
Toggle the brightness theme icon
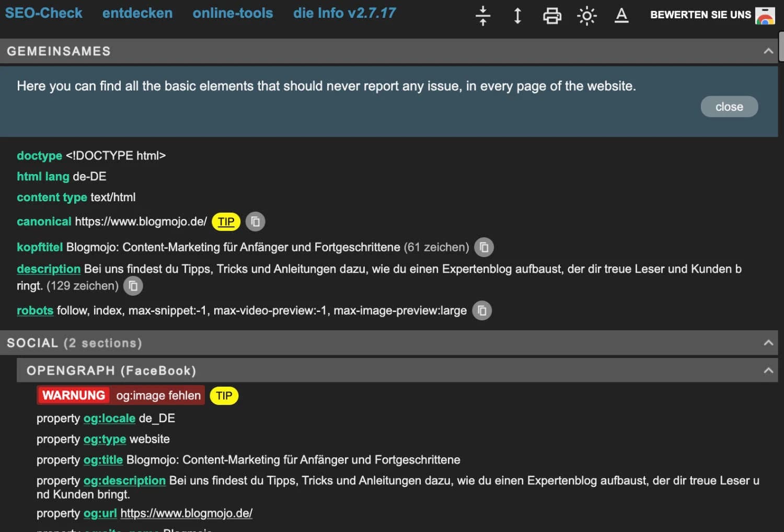tap(586, 16)
